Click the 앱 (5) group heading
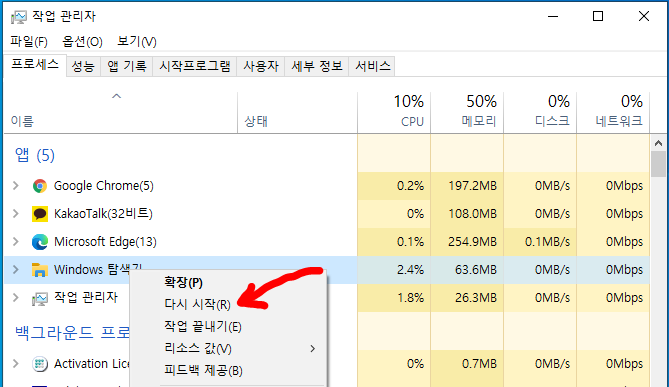This screenshot has width=669, height=387. click(x=35, y=155)
